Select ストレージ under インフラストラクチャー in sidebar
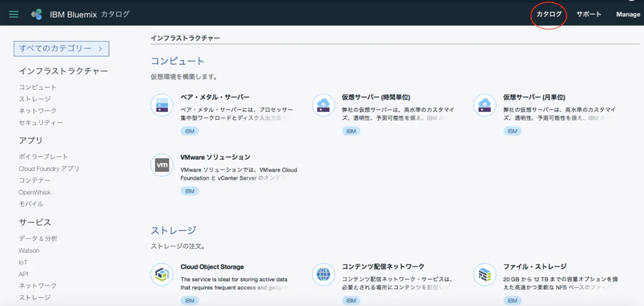Screen dimensions: 644x306 tap(35, 99)
